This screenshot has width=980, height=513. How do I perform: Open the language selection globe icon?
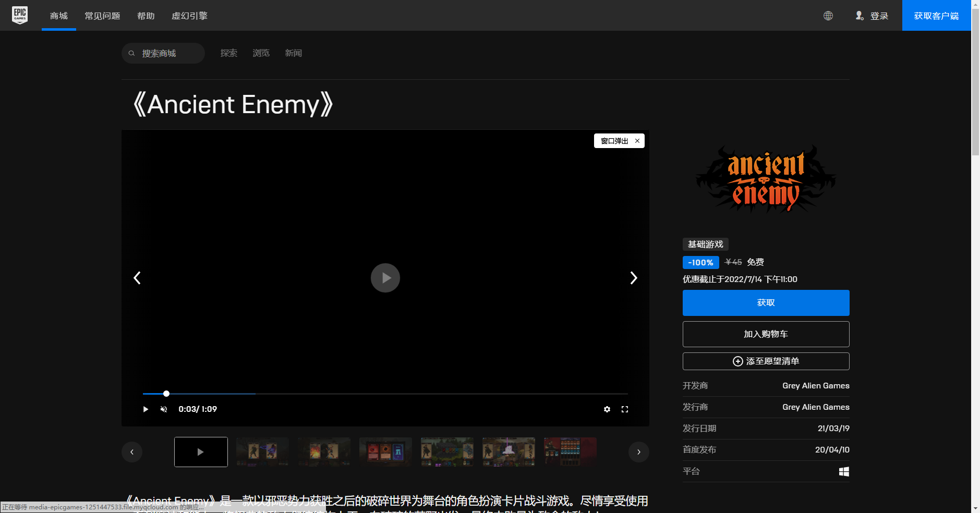pyautogui.click(x=828, y=16)
